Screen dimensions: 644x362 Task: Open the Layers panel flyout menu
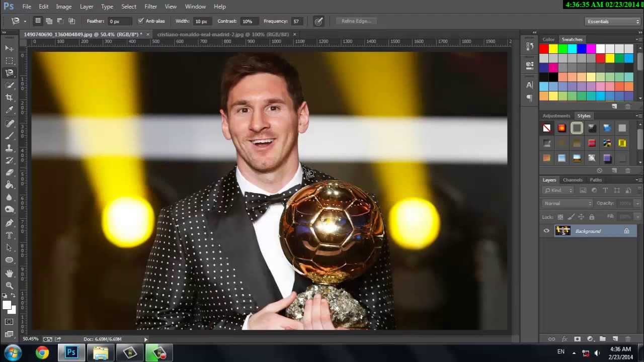(639, 179)
